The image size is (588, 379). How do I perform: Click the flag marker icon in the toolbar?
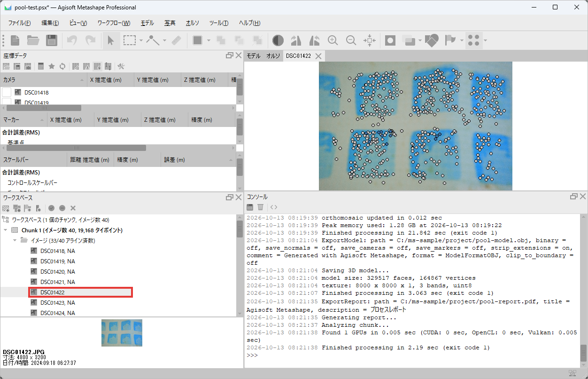tap(450, 40)
